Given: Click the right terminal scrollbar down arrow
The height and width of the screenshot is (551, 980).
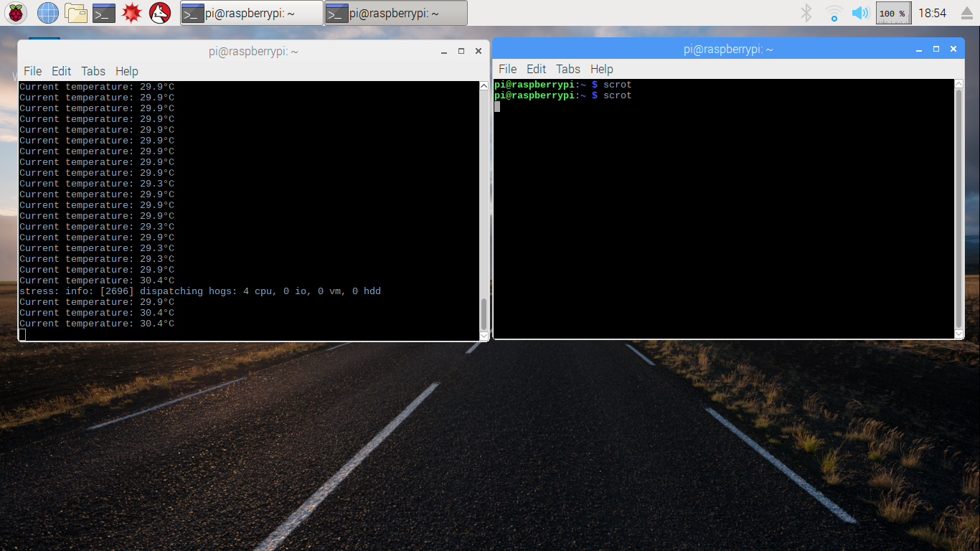Looking at the screenshot, I should [959, 334].
